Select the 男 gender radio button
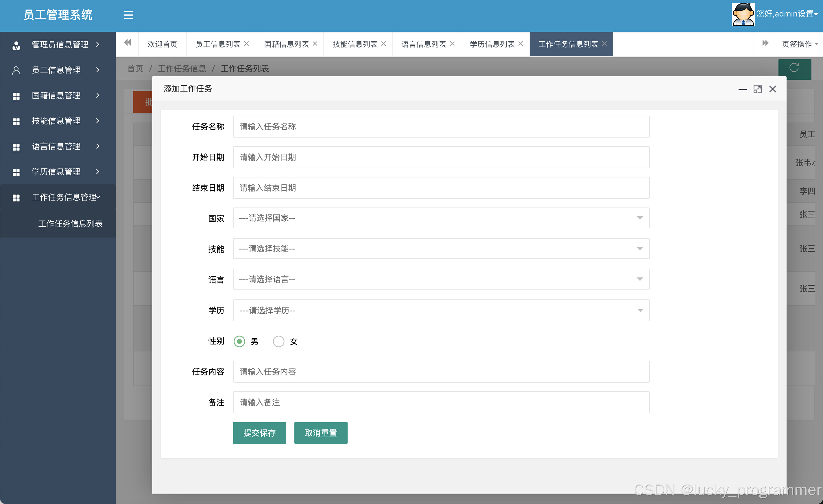Screen dimensions: 823x504 pos(239,342)
